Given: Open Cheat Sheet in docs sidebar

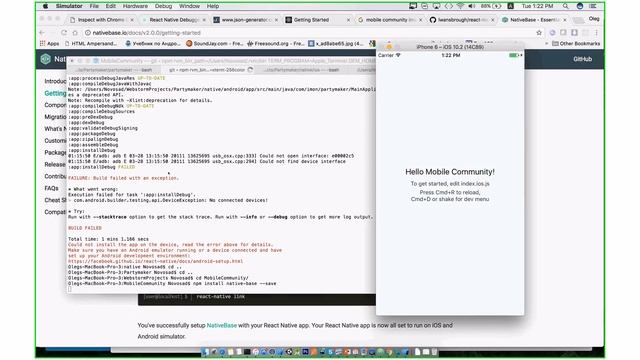Looking at the screenshot, I should coord(55,200).
